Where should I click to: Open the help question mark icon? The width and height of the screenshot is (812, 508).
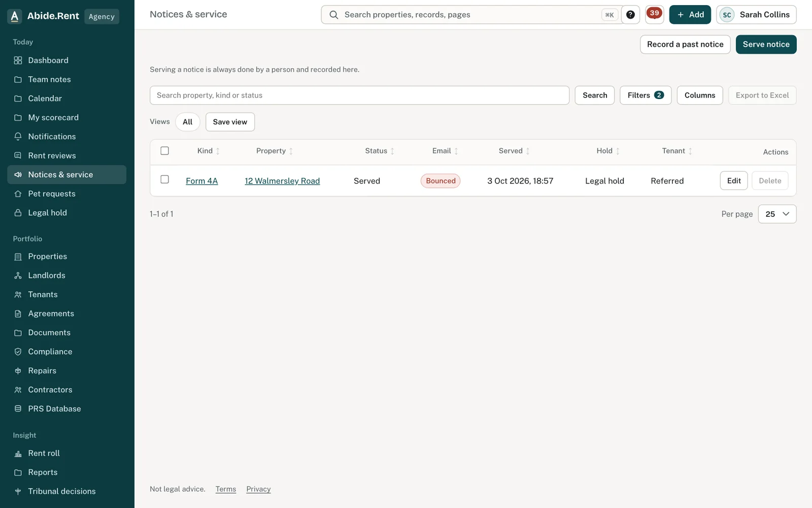click(630, 15)
